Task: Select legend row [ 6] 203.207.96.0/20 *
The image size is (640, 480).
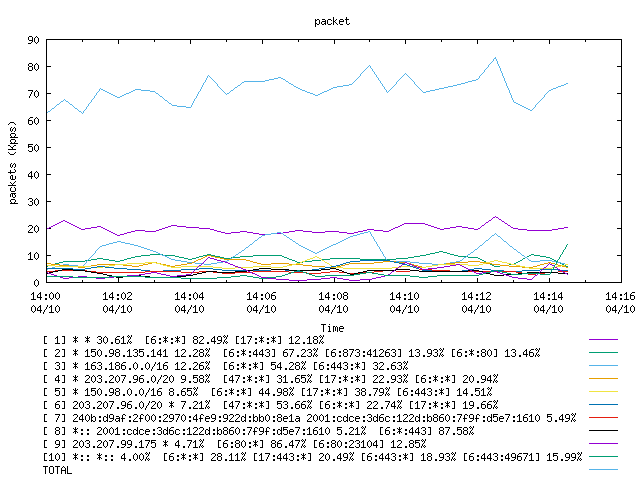Action: tap(270, 405)
